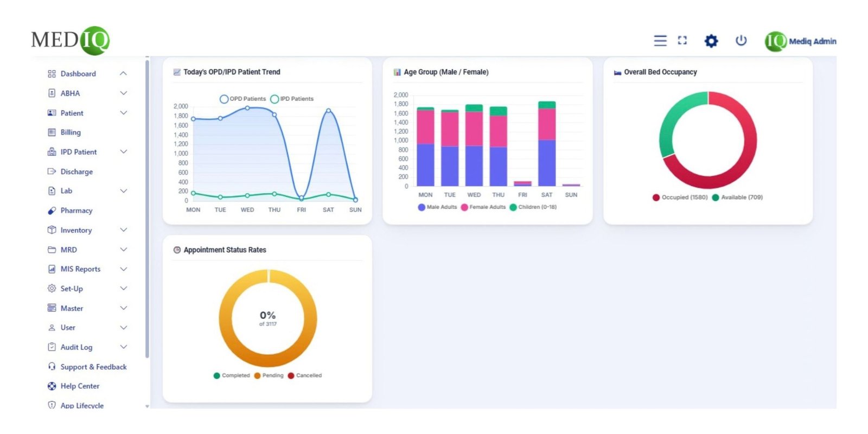
Task: Expand the MIS Reports submenu chevron
Action: tap(123, 269)
